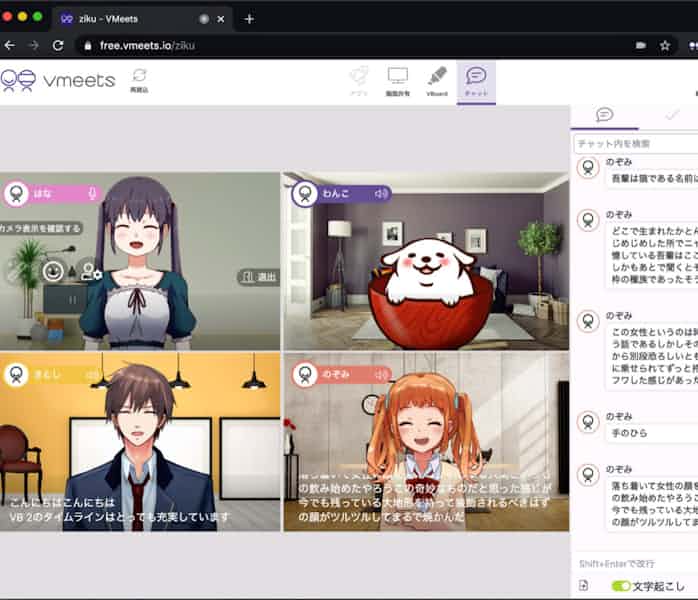Viewport: 698px width, 600px height.
Task: Toggle the 文字起こし transcription switch
Action: click(x=621, y=585)
